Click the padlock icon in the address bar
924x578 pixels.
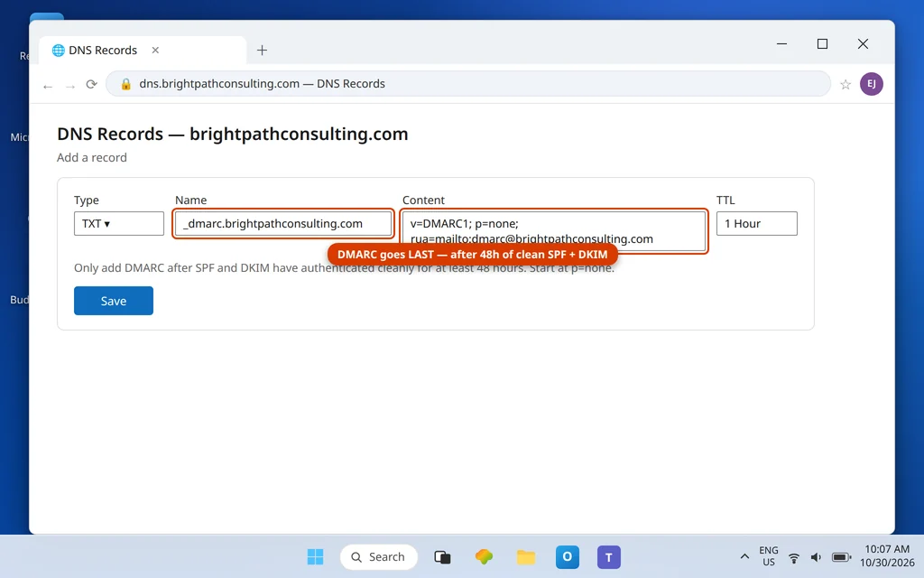pyautogui.click(x=125, y=84)
